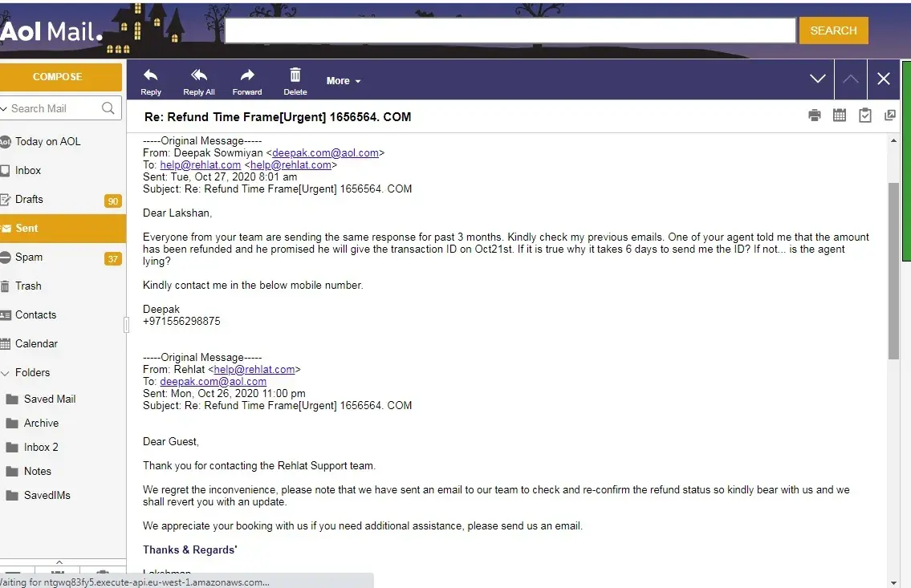
Task: Forward this email message
Action: [x=247, y=76]
